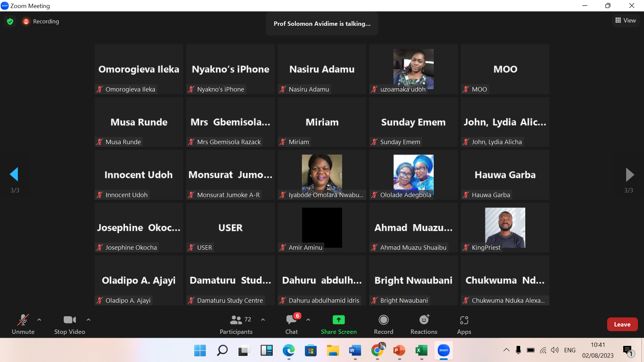Select Amir Aminu black video tile
The image size is (644, 362).
click(322, 227)
